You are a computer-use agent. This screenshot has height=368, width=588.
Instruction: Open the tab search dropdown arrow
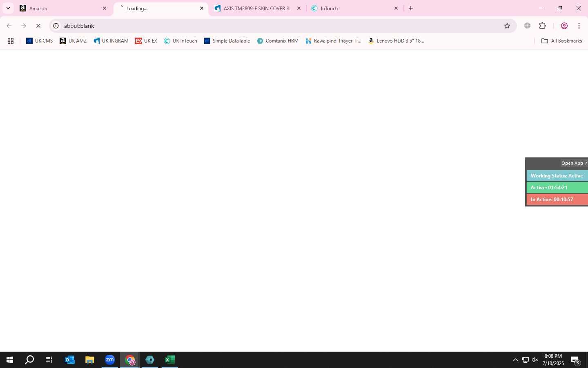pyautogui.click(x=8, y=8)
